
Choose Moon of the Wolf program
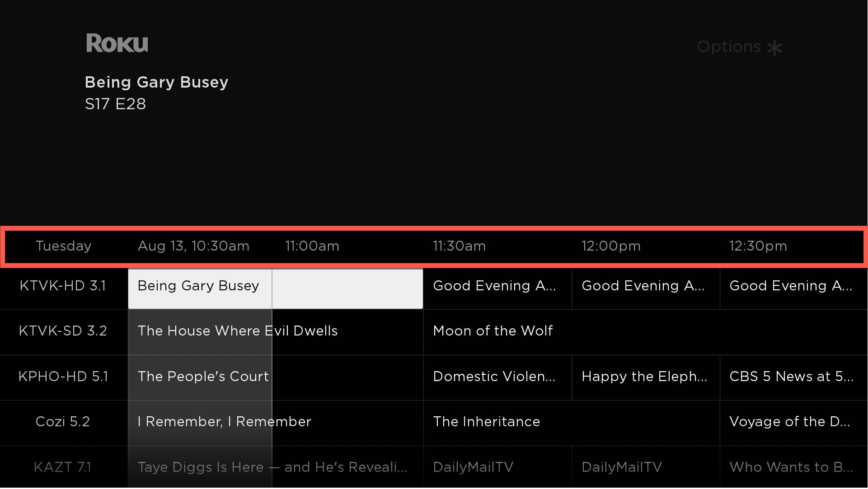click(646, 332)
